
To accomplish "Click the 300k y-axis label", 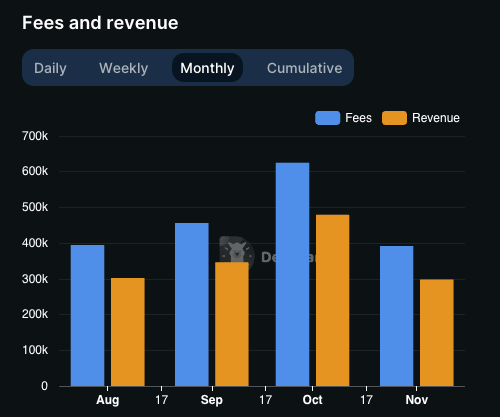I will click(x=35, y=279).
